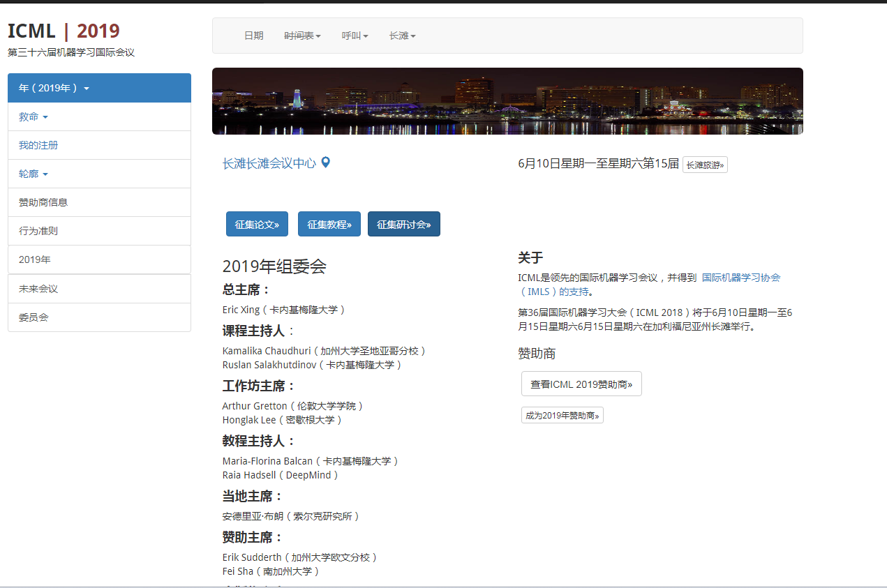
Task: Open the 征集教程» button
Action: 329,224
